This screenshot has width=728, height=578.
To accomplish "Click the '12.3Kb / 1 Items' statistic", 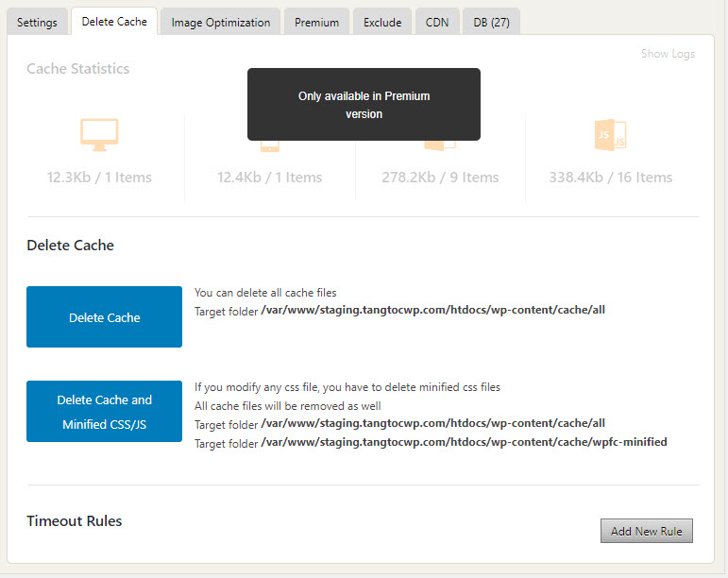I will click(x=99, y=178).
